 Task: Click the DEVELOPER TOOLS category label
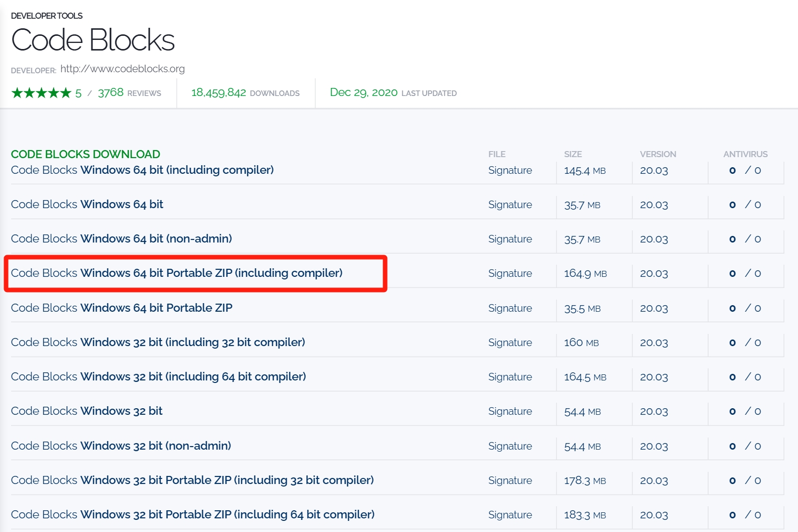pos(46,16)
